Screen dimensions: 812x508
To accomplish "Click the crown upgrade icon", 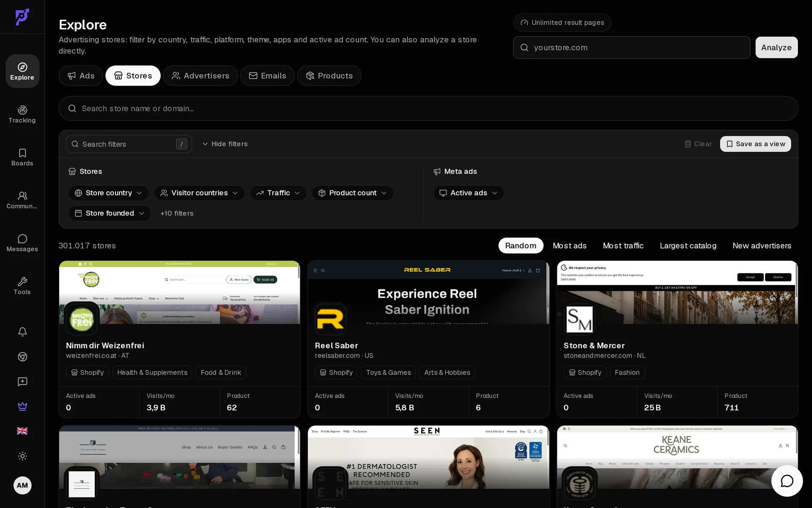I will (22, 406).
